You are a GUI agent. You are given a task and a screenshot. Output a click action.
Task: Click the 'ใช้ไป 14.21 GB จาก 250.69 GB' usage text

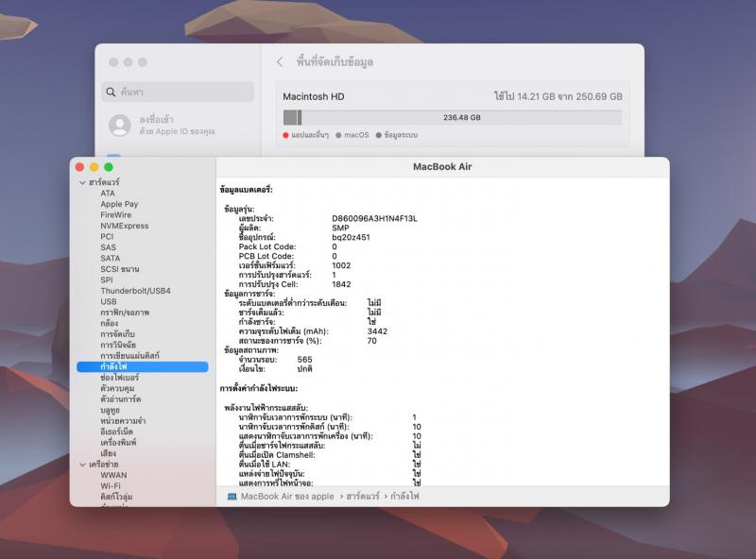click(x=558, y=96)
